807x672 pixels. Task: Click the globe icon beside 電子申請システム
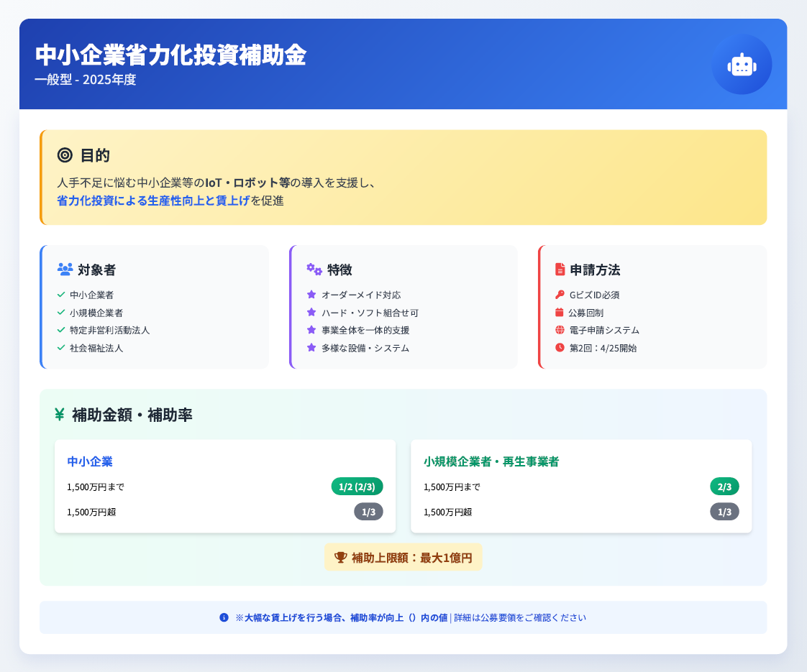click(560, 330)
